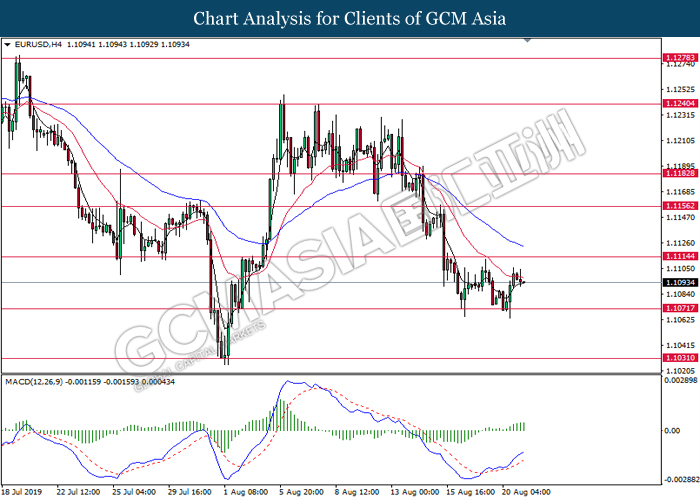Viewport: 700px width, 500px height.
Task: Click the 1.11562 red price label
Action: [x=680, y=206]
